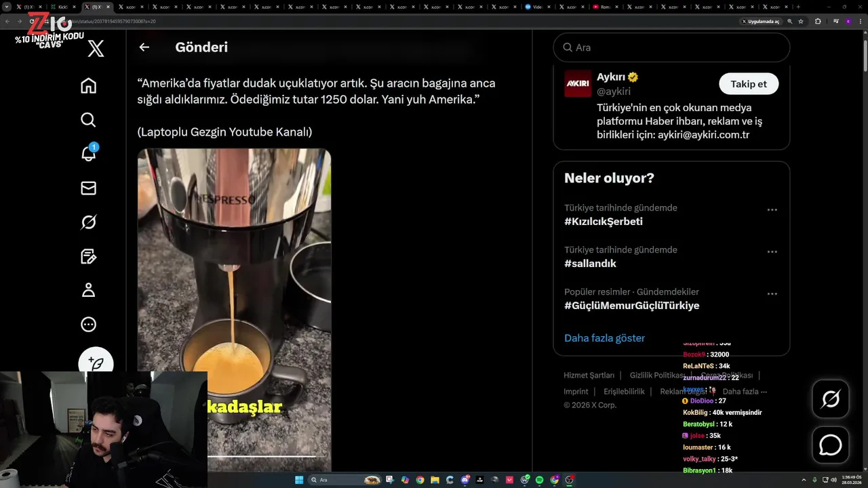This screenshot has height=488, width=868.
Task: Click Daha fazla göster link
Action: [x=604, y=338]
